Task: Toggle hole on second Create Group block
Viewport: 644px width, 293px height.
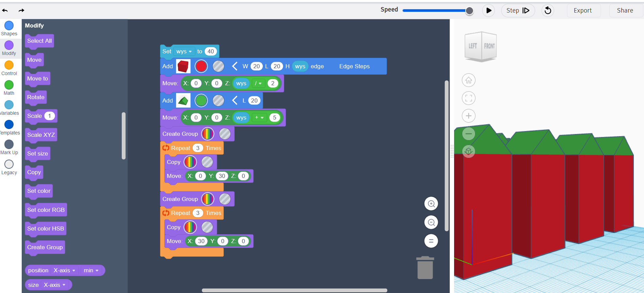Action: click(x=225, y=199)
